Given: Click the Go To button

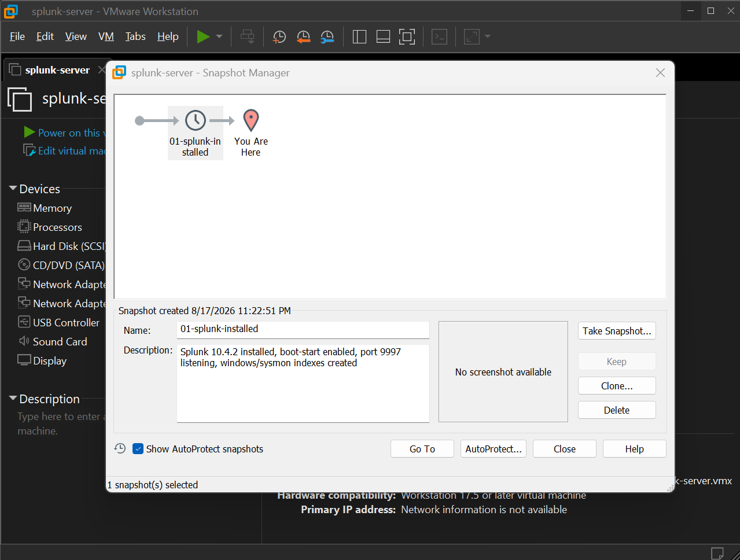Looking at the screenshot, I should (422, 449).
